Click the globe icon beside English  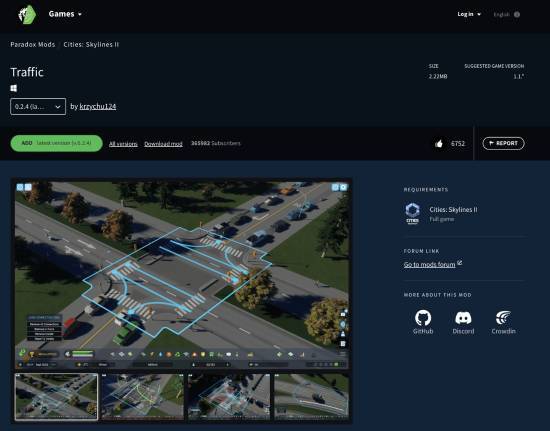[517, 14]
